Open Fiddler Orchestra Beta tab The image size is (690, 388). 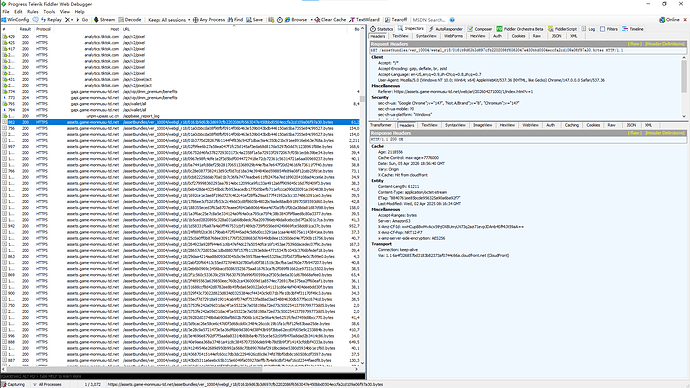[520, 29]
